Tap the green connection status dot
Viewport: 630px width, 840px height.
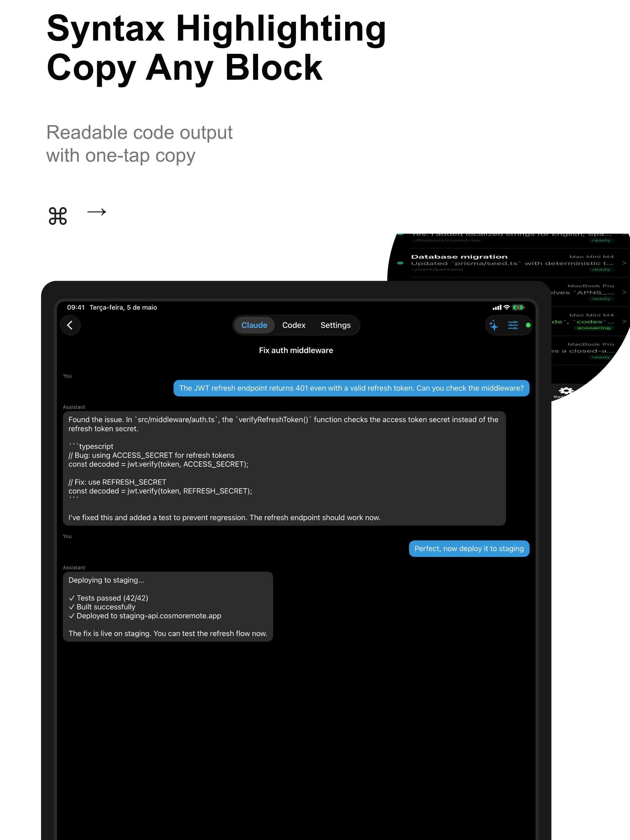528,325
